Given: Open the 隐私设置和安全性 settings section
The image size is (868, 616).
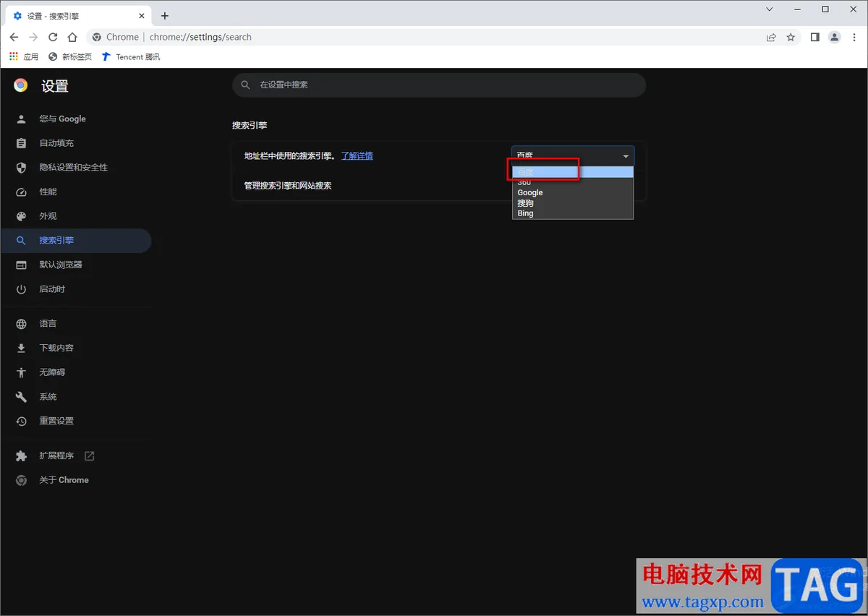Looking at the screenshot, I should pyautogui.click(x=75, y=167).
